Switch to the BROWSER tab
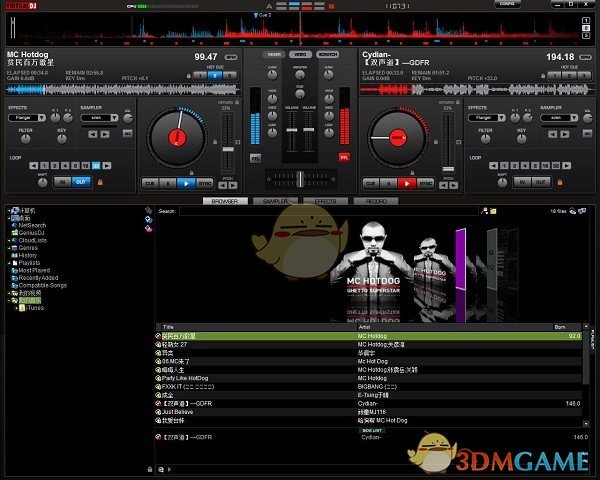The width and height of the screenshot is (600, 480). [x=225, y=201]
